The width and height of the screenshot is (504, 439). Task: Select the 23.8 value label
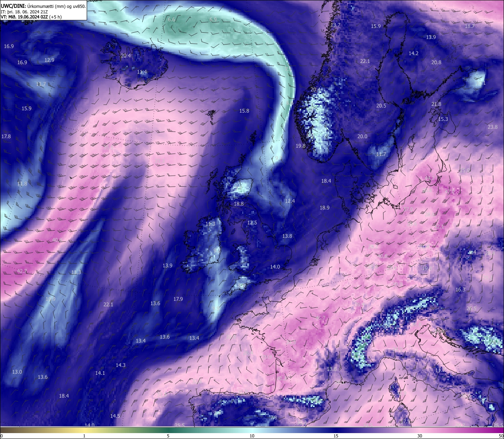pyautogui.click(x=493, y=127)
